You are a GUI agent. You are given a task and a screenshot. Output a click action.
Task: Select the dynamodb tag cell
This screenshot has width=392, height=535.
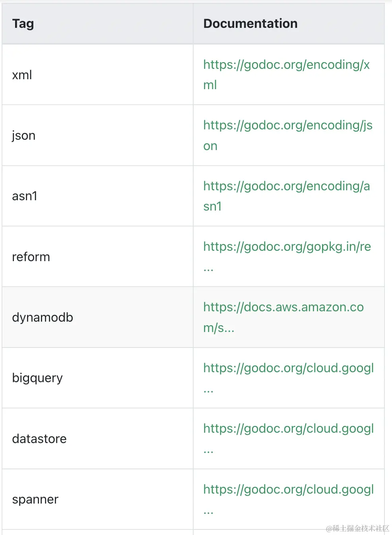[97, 317]
